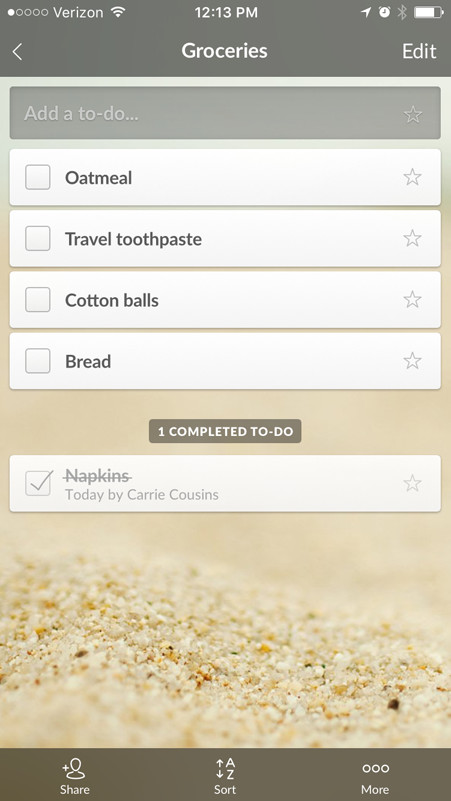Star the Bread to-do
Screen dimensions: 451x801
click(412, 361)
